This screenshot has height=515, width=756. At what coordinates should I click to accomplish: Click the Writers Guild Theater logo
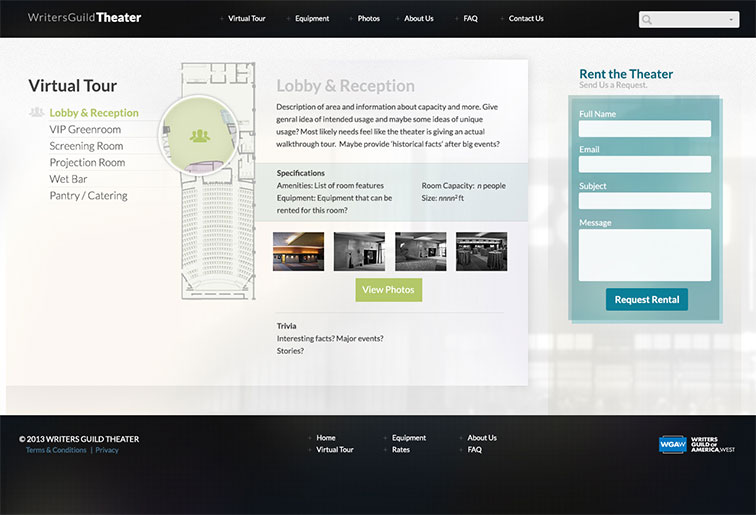point(85,18)
